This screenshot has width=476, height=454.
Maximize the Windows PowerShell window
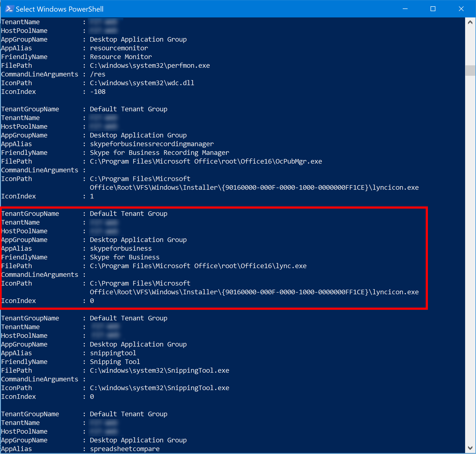pos(433,9)
